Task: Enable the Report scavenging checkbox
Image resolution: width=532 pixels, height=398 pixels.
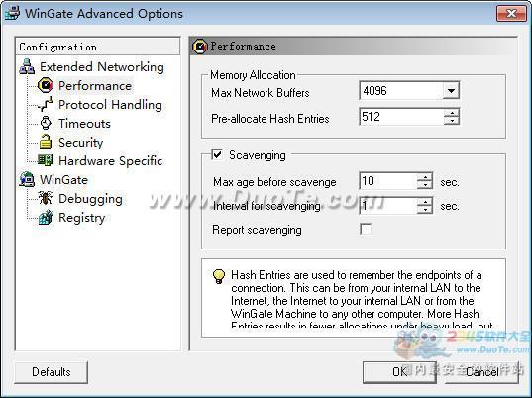Action: (x=366, y=229)
